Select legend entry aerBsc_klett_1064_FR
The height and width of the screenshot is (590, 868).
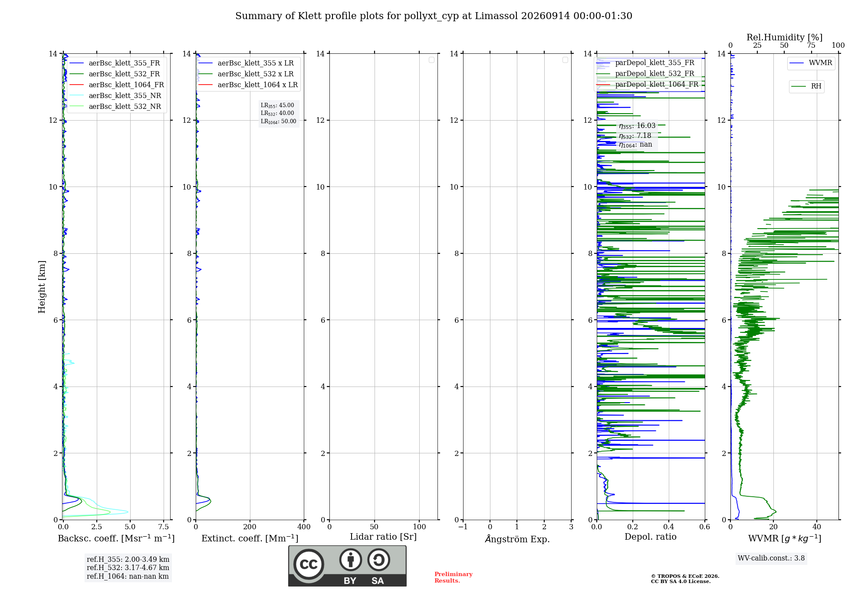[117, 85]
